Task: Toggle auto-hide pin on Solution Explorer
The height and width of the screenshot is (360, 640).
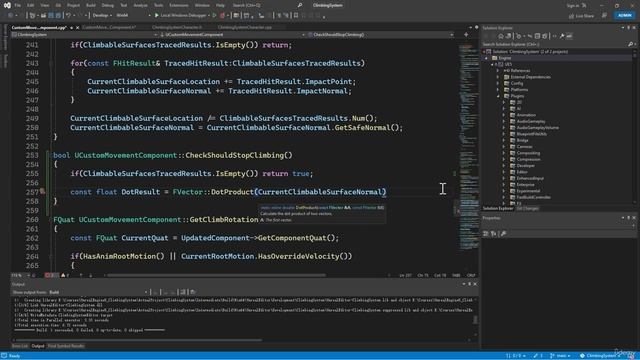Action: click(x=629, y=27)
